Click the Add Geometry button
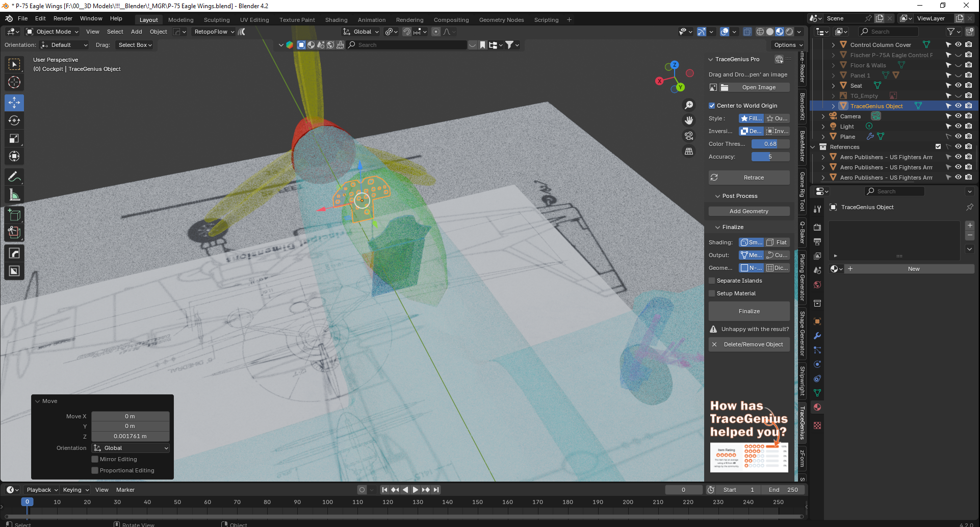 (749, 211)
